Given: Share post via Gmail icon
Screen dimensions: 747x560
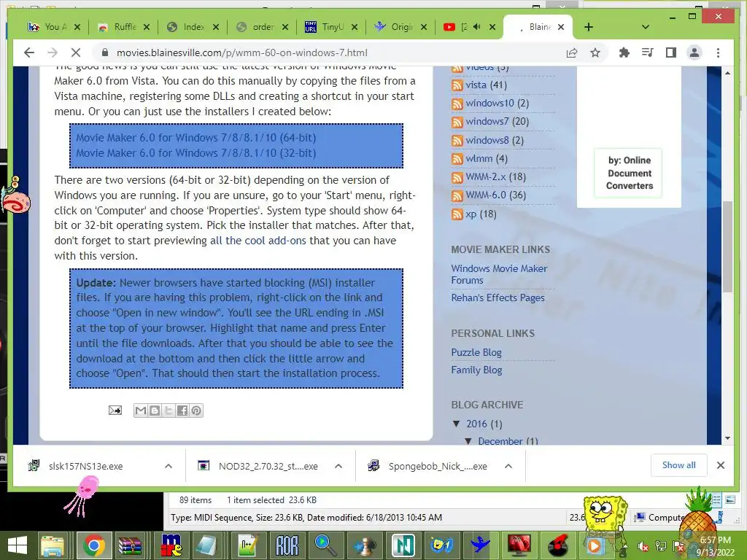Looking at the screenshot, I should (141, 411).
